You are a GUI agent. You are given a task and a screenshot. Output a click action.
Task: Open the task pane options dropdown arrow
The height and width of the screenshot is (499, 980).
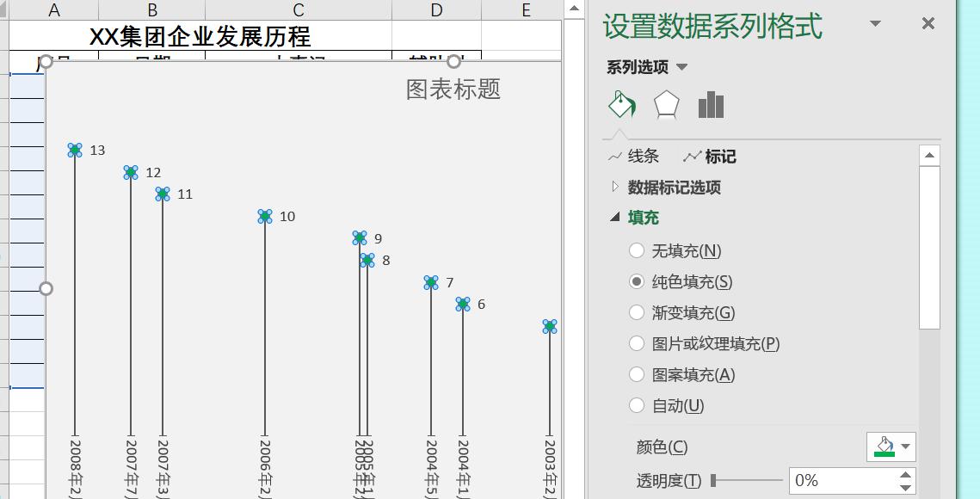(x=876, y=24)
